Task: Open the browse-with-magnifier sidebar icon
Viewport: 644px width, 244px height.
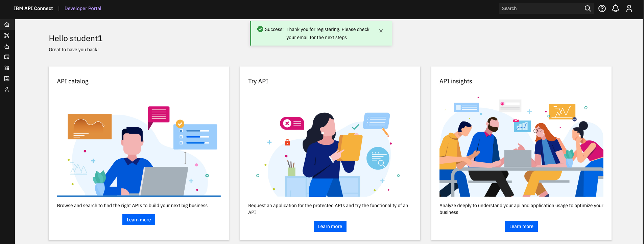Action: 7,57
